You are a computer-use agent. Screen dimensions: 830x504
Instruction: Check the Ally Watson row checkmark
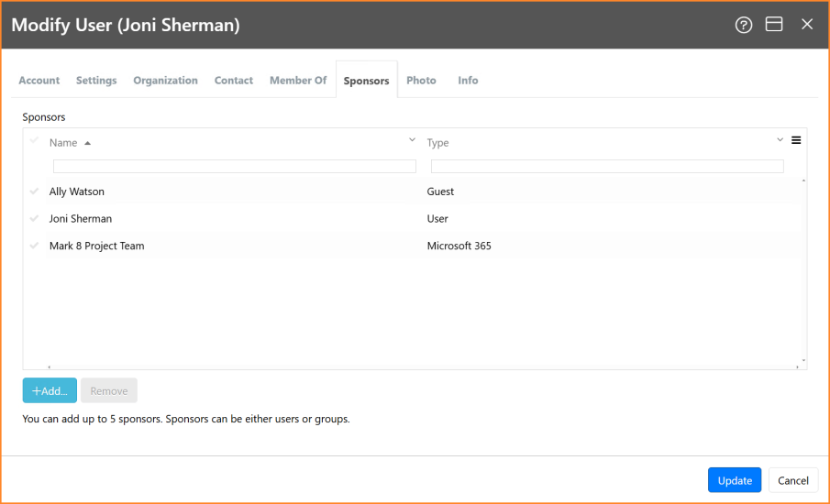[x=35, y=191]
